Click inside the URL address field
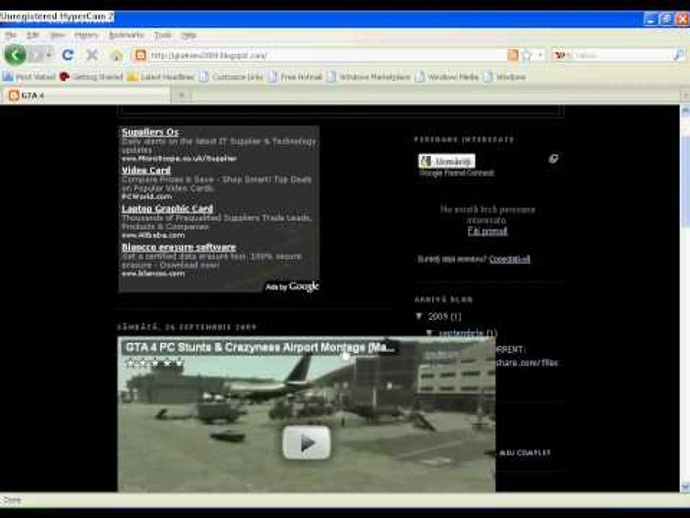Viewport: 690px width, 518px height. tap(327, 55)
